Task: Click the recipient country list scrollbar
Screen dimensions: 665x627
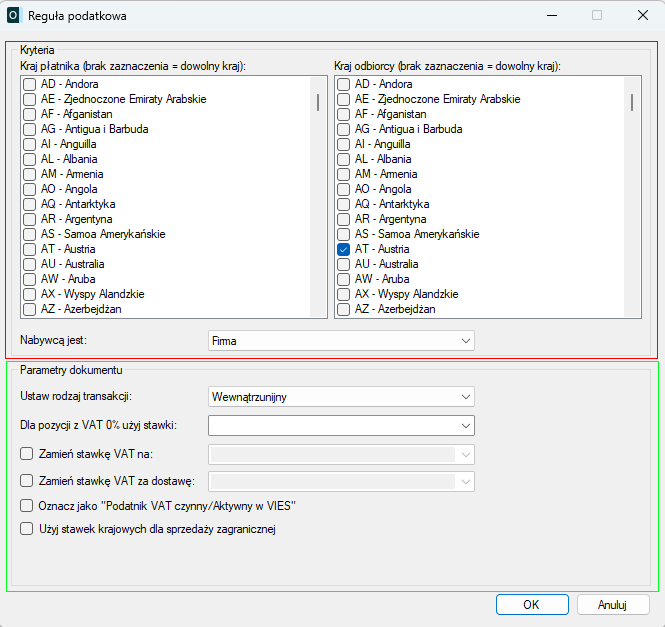Action: pos(632,101)
